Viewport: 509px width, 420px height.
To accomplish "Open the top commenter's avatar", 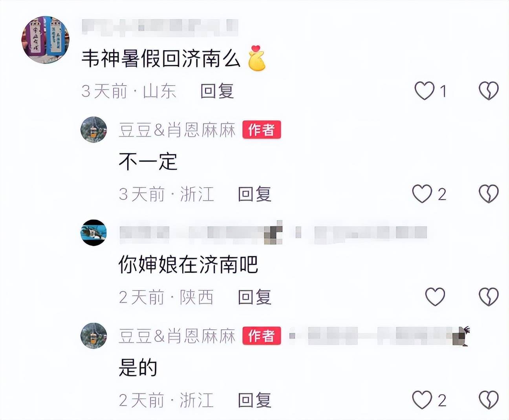I will [46, 40].
